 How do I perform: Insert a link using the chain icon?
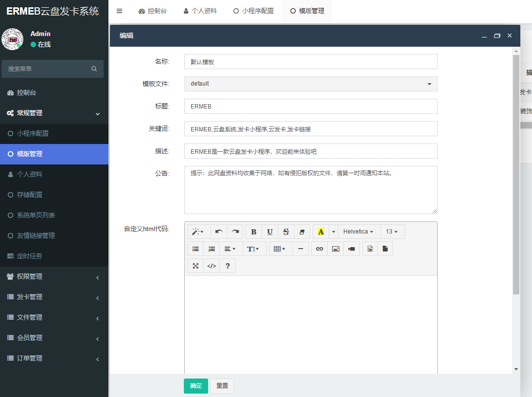[319, 249]
